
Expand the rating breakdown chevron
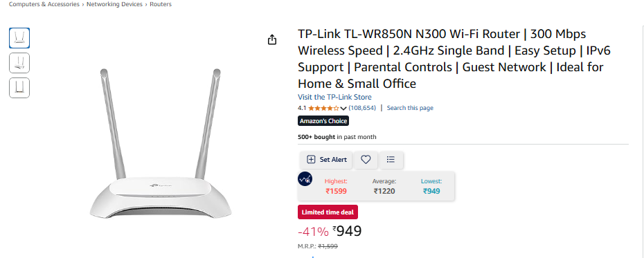pyautogui.click(x=343, y=109)
